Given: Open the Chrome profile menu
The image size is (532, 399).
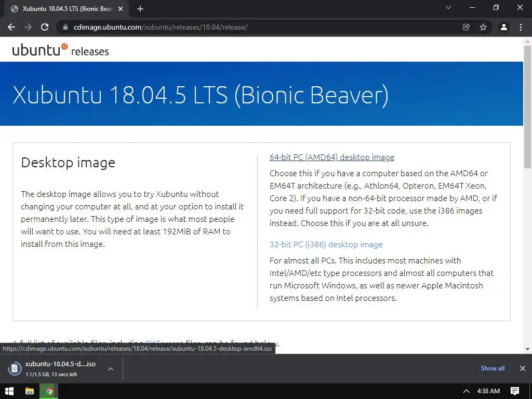Looking at the screenshot, I should (504, 27).
